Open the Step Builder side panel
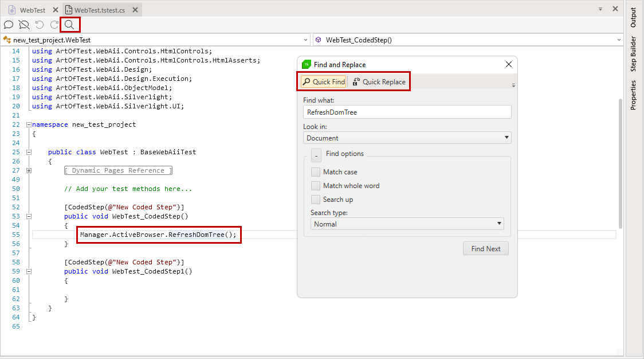The image size is (644, 359). point(633,54)
